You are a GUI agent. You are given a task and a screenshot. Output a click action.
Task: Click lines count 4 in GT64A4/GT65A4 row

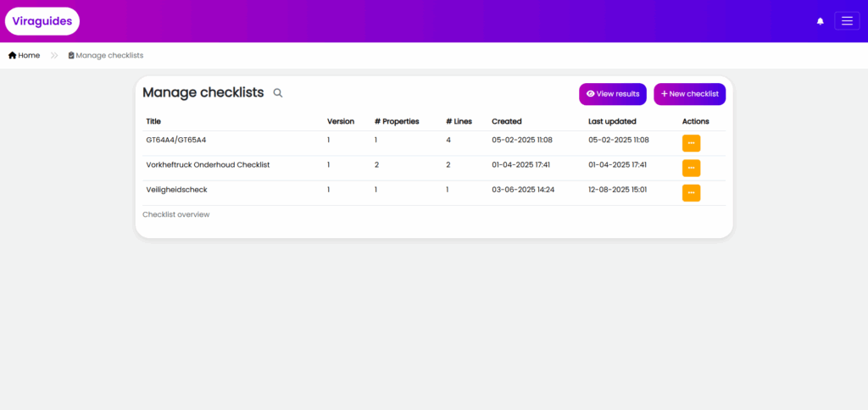(448, 140)
